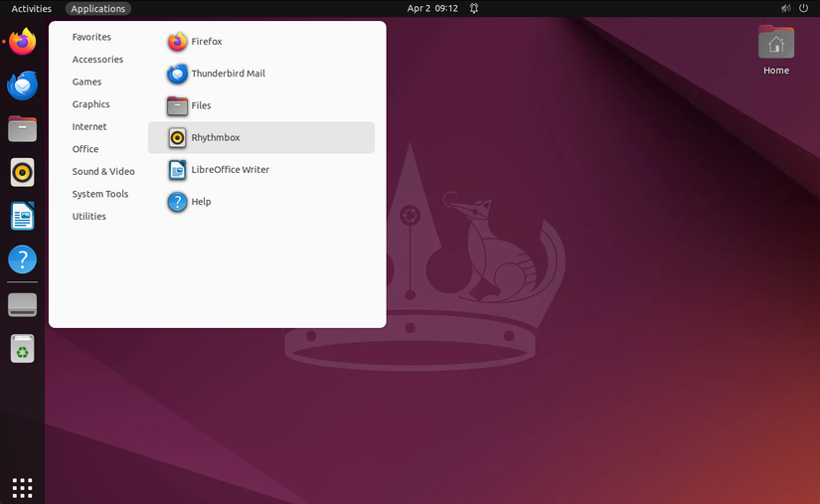Viewport: 820px width, 504px height.
Task: Open Firefox from the dock
Action: point(23,42)
